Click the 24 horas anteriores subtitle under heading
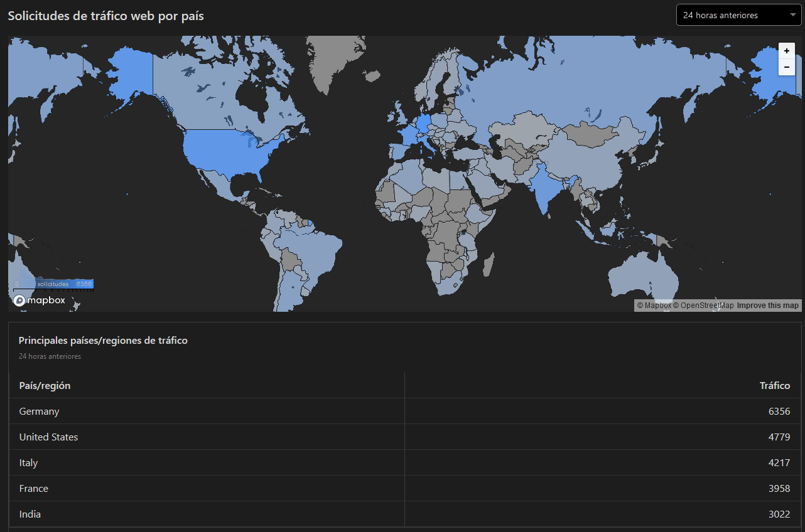Screen dimensions: 805x532 (50, 356)
